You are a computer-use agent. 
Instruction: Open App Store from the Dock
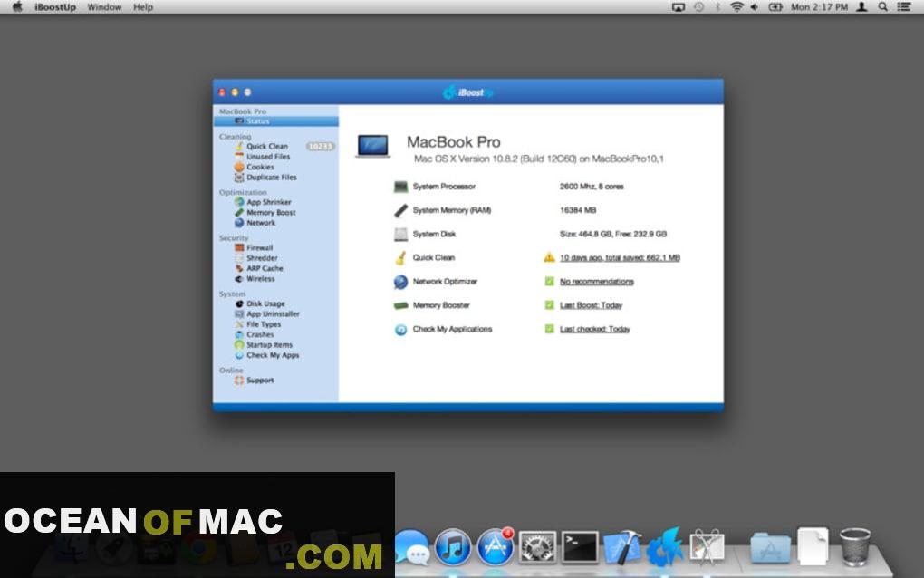pyautogui.click(x=495, y=547)
